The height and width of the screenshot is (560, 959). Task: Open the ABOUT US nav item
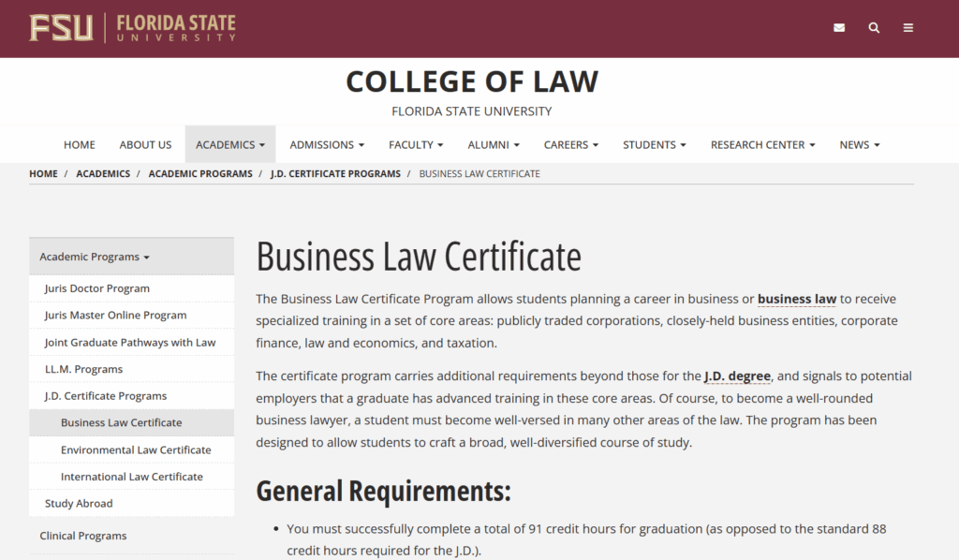145,145
